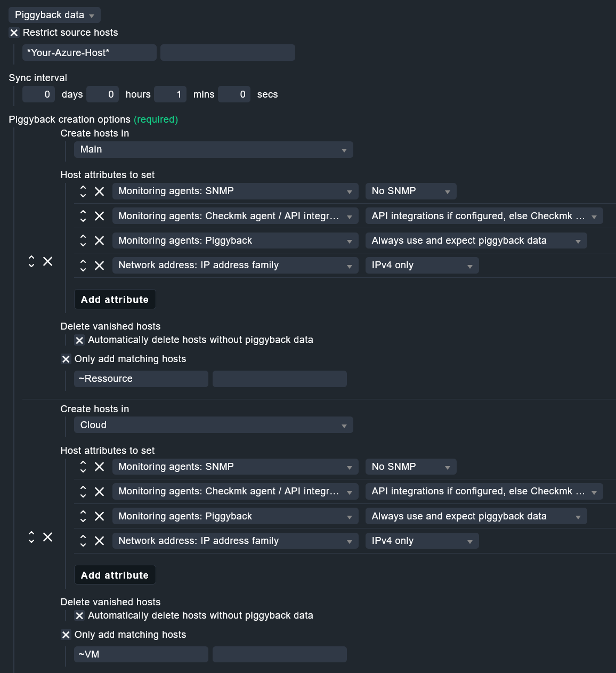The width and height of the screenshot is (616, 673).
Task: Open Always use piggyback data dropdown in Cloud group
Action: [x=476, y=516]
